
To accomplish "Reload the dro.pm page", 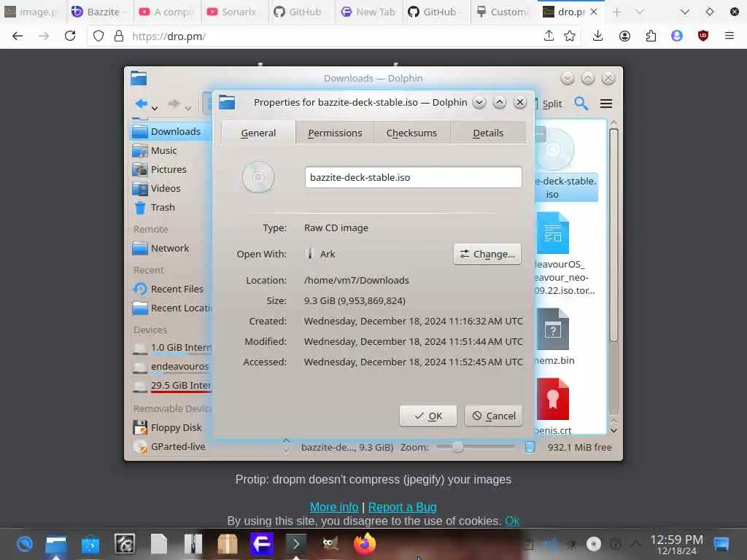I will coord(70,36).
